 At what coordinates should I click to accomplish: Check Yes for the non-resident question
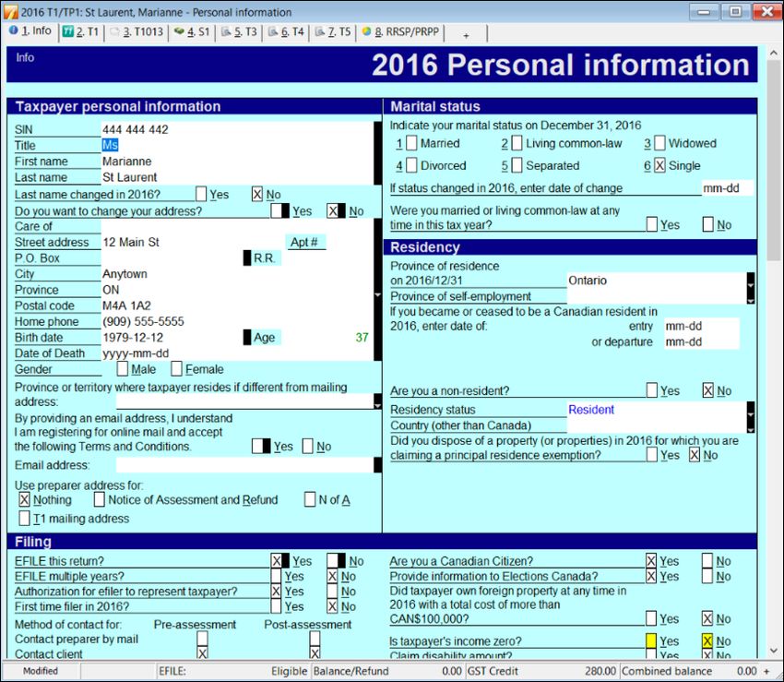click(x=651, y=390)
